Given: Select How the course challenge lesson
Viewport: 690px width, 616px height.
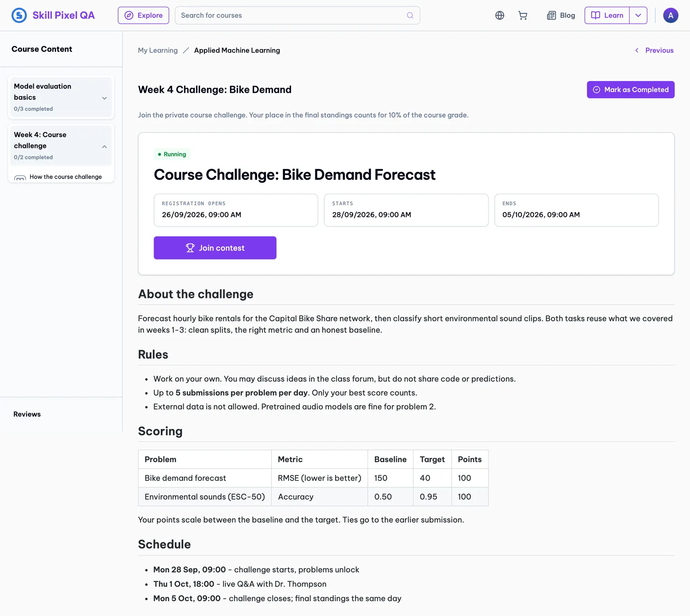Looking at the screenshot, I should [61, 177].
